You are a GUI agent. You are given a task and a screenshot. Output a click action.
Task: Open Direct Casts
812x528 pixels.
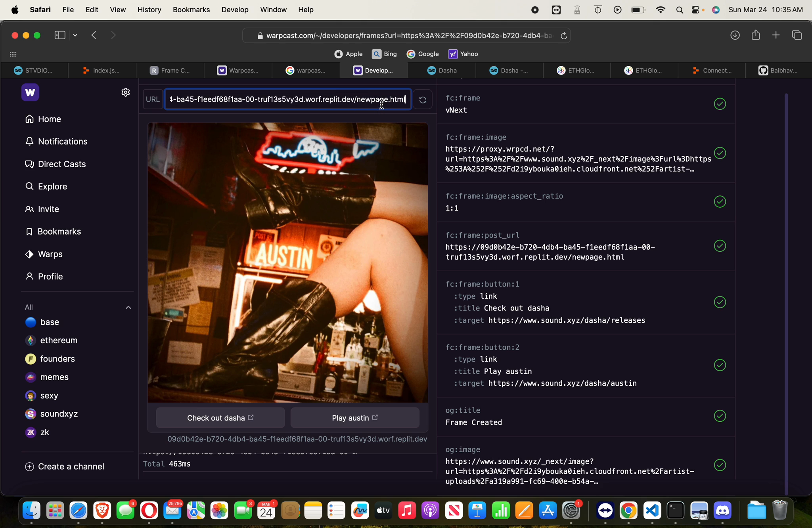56,164
